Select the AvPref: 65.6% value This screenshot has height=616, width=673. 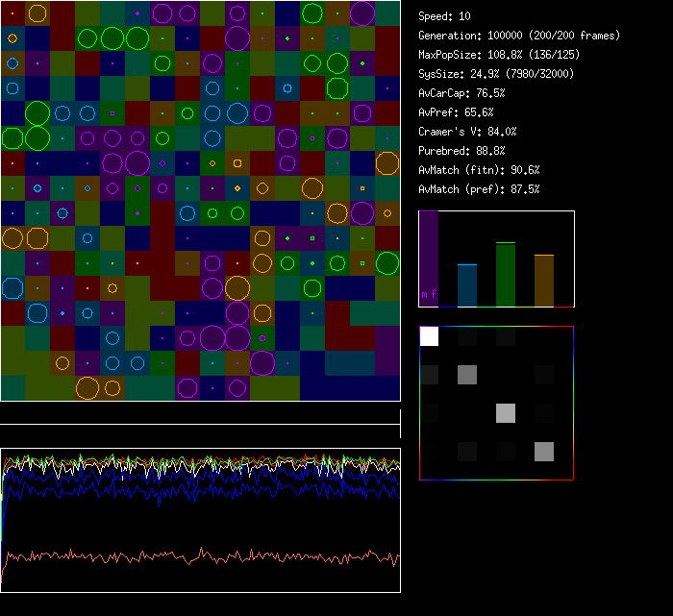point(455,112)
